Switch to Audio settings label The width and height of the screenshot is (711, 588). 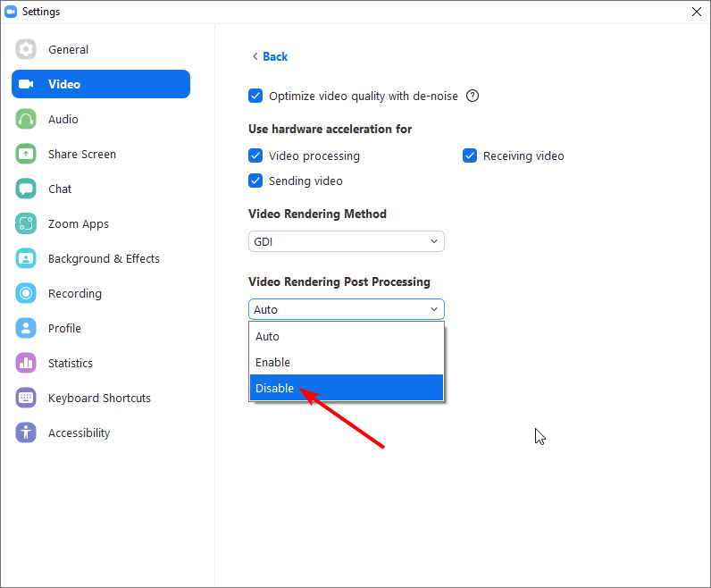[x=63, y=120]
